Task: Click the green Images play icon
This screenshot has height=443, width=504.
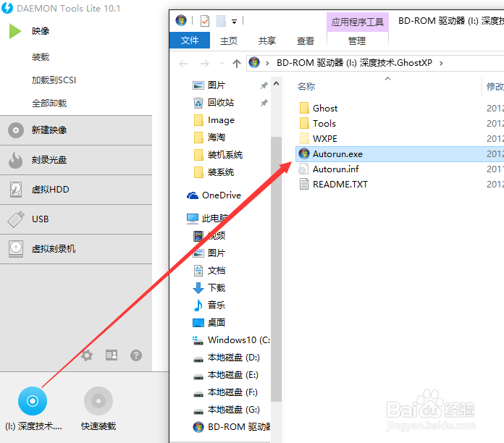Action: (x=14, y=31)
